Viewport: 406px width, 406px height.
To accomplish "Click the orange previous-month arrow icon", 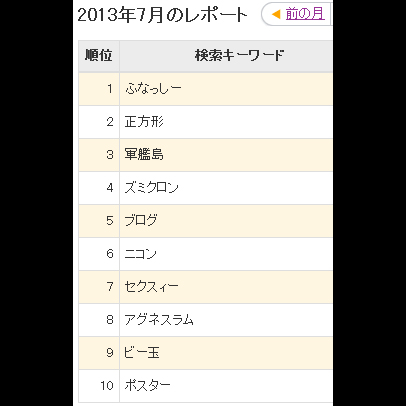I will click(276, 14).
